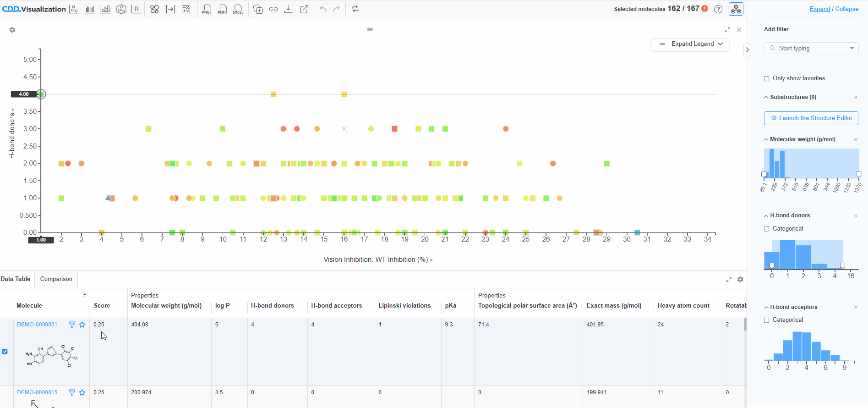Redo the last action
868x408 pixels.
pyautogui.click(x=337, y=9)
